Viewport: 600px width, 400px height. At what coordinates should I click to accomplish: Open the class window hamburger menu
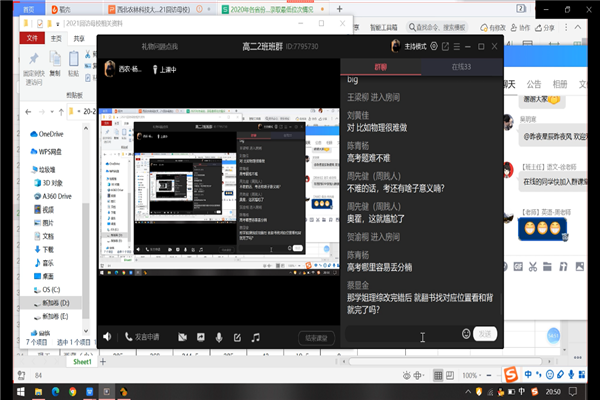coord(457,46)
